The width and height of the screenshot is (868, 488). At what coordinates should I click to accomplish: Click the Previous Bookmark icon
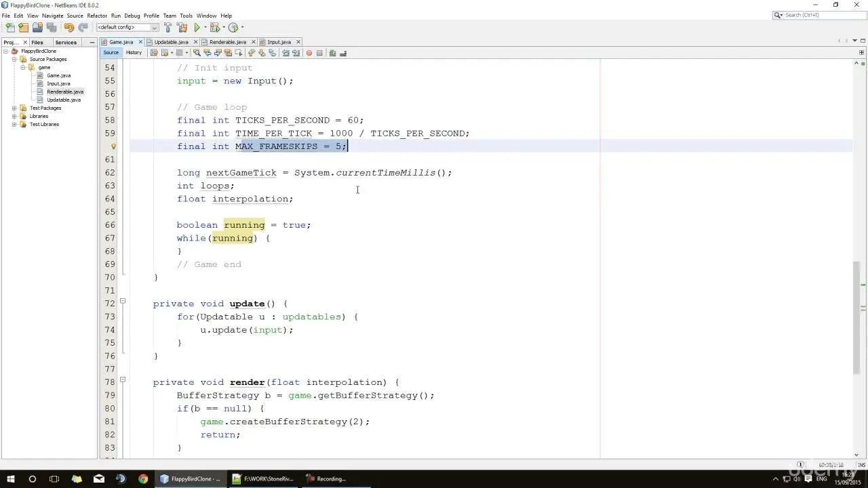click(251, 53)
